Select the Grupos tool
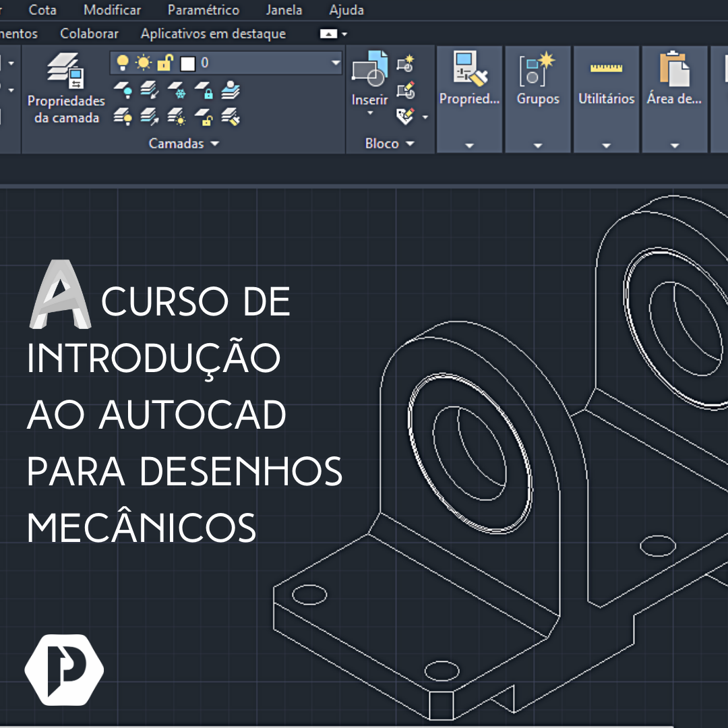 click(537, 78)
